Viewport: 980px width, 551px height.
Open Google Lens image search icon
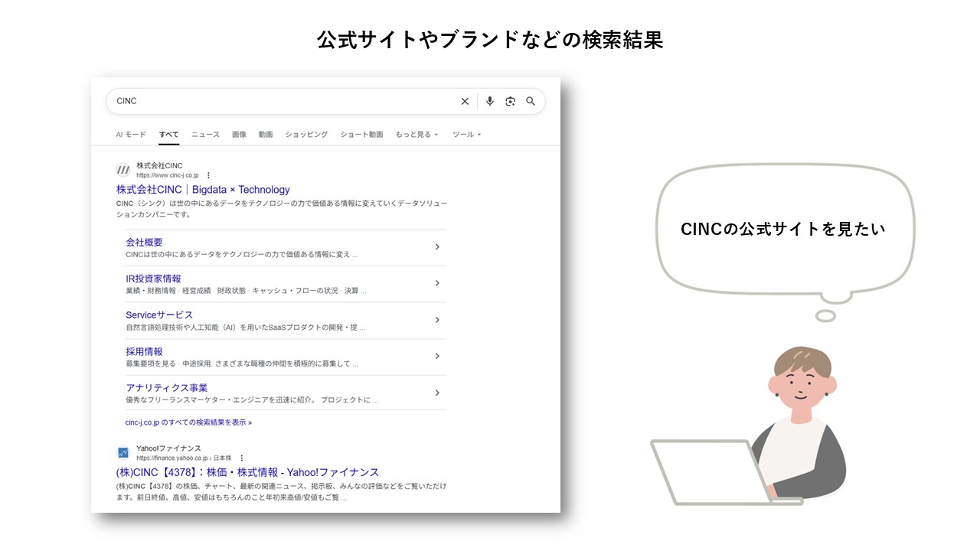coord(511,100)
